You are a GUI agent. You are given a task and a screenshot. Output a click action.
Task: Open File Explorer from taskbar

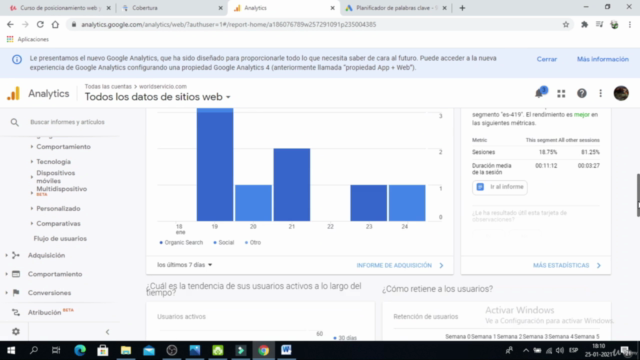click(x=126, y=350)
